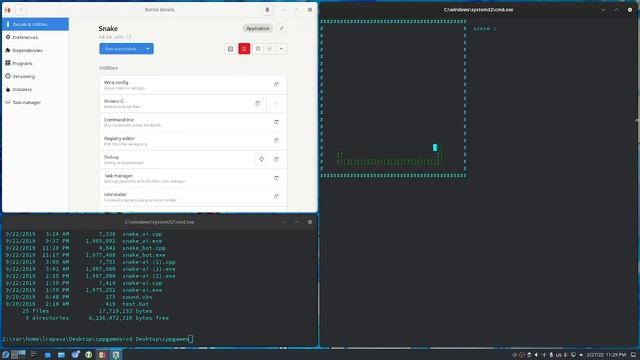Image resolution: width=640 pixels, height=360 pixels.
Task: Click the lower cmd.exe window title bar
Action: tap(160, 222)
